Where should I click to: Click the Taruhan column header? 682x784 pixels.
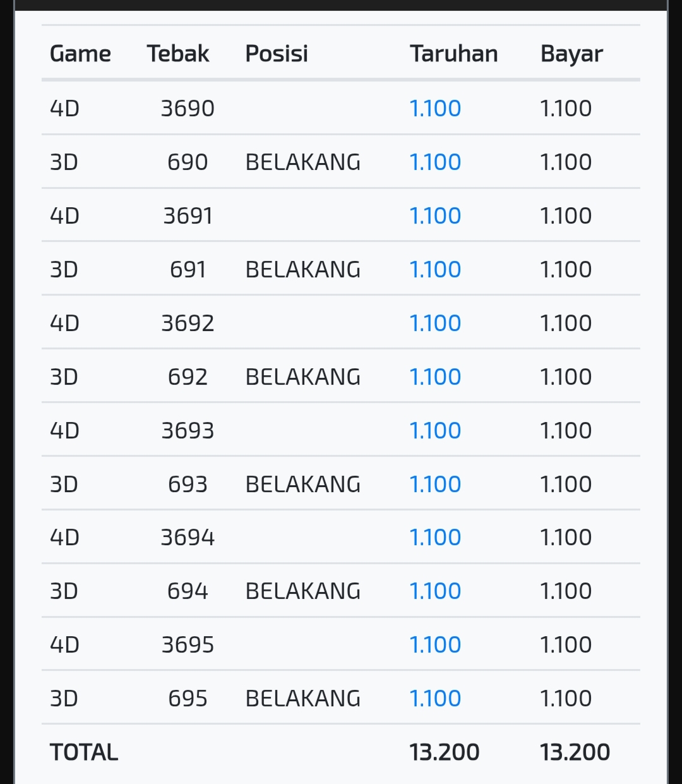pyautogui.click(x=453, y=54)
